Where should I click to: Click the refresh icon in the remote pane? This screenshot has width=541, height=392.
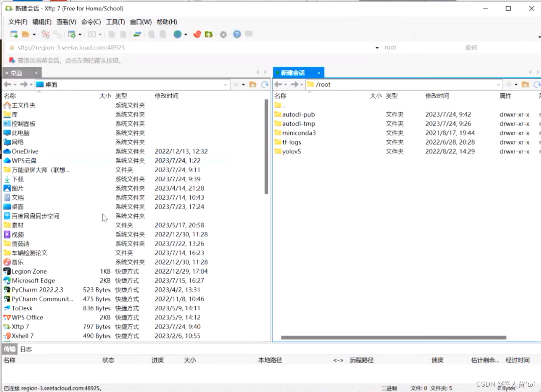point(537,85)
